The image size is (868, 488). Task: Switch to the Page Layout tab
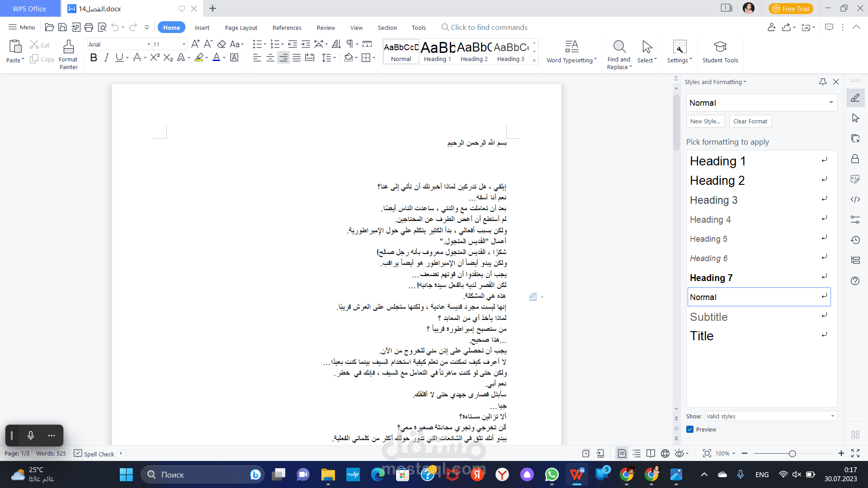click(x=241, y=28)
